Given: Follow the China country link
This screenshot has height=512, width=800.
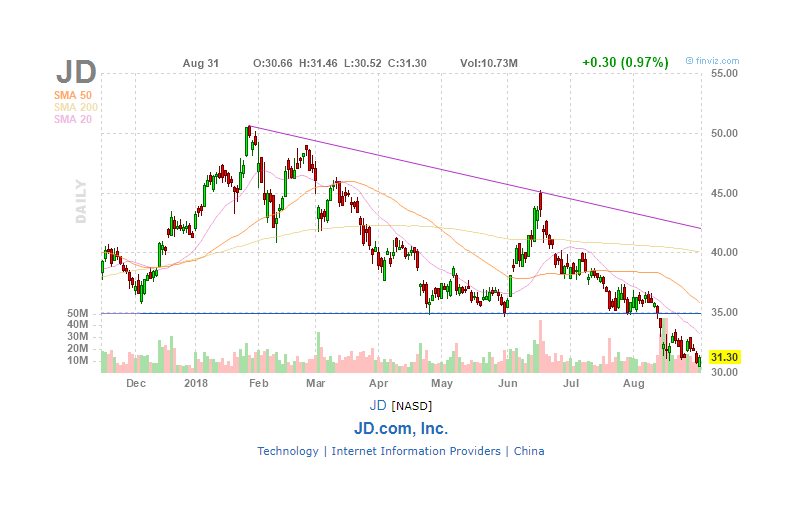Looking at the screenshot, I should pyautogui.click(x=529, y=451).
